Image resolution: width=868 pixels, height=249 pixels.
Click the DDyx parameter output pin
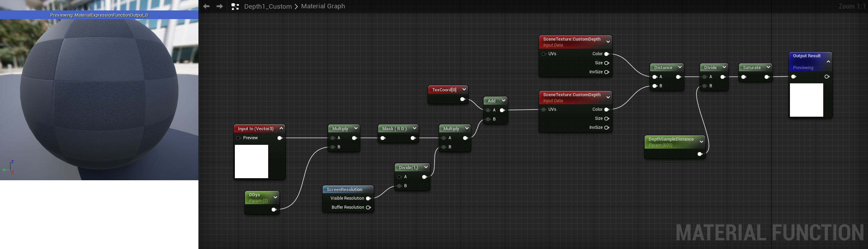pos(274,209)
